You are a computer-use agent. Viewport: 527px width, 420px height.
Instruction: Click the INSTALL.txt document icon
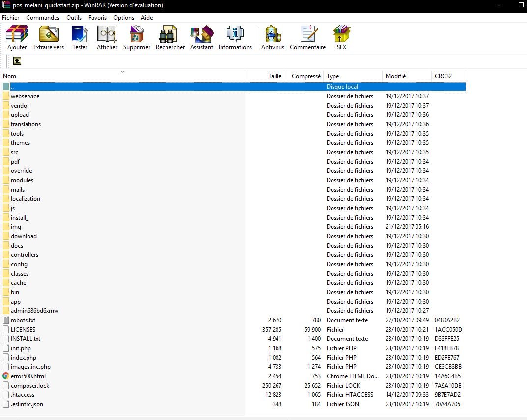[x=6, y=339]
